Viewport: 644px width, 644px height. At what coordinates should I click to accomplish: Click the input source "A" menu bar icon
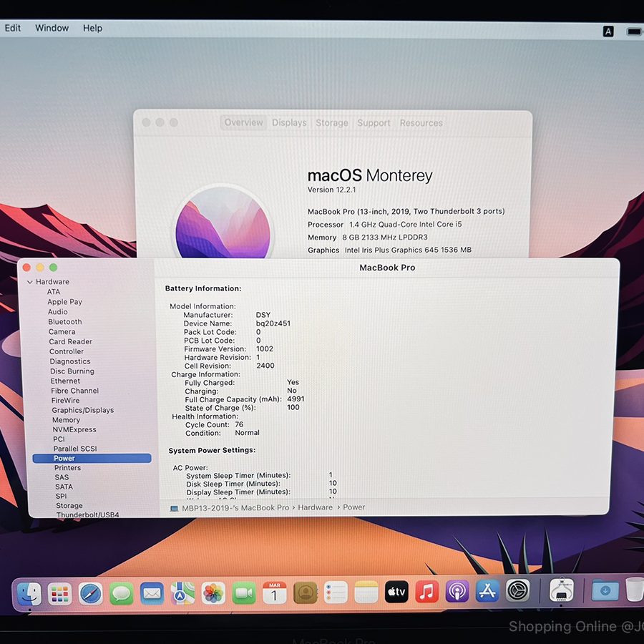click(608, 31)
